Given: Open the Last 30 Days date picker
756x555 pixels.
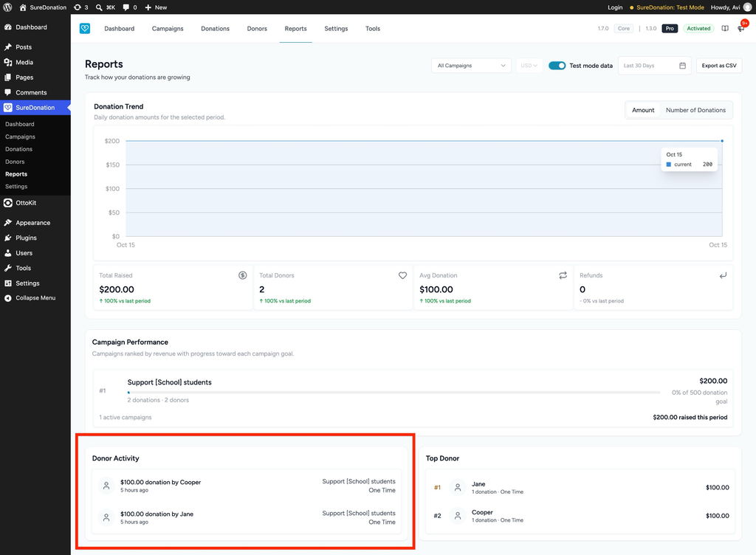Looking at the screenshot, I should (654, 66).
